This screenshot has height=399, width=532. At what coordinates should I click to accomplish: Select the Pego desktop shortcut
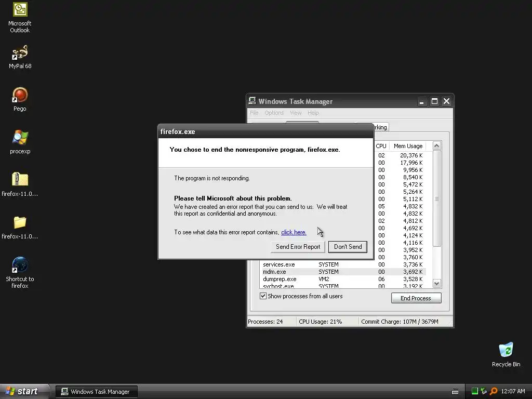(20, 99)
